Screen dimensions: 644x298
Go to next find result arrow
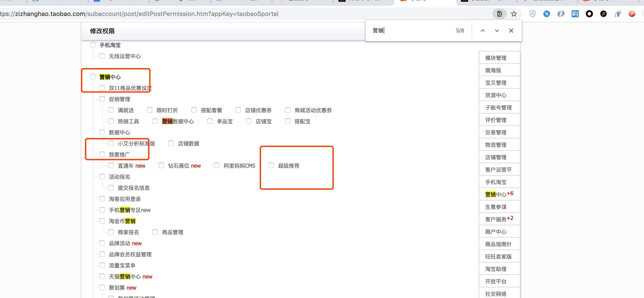point(497,30)
